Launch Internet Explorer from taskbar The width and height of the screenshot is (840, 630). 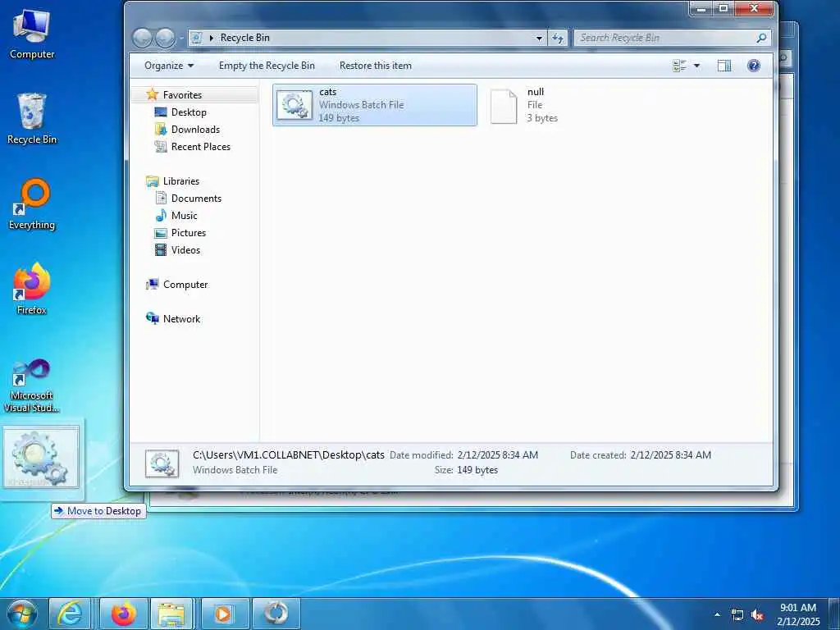[71, 614]
